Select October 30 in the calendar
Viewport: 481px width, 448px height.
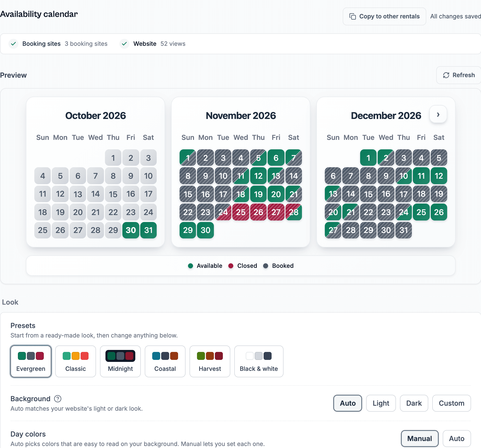(x=131, y=230)
